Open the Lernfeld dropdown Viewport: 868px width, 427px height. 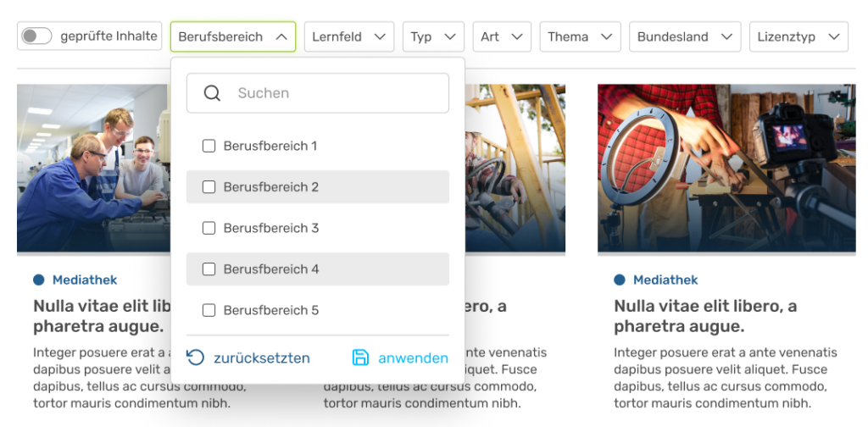(x=348, y=36)
